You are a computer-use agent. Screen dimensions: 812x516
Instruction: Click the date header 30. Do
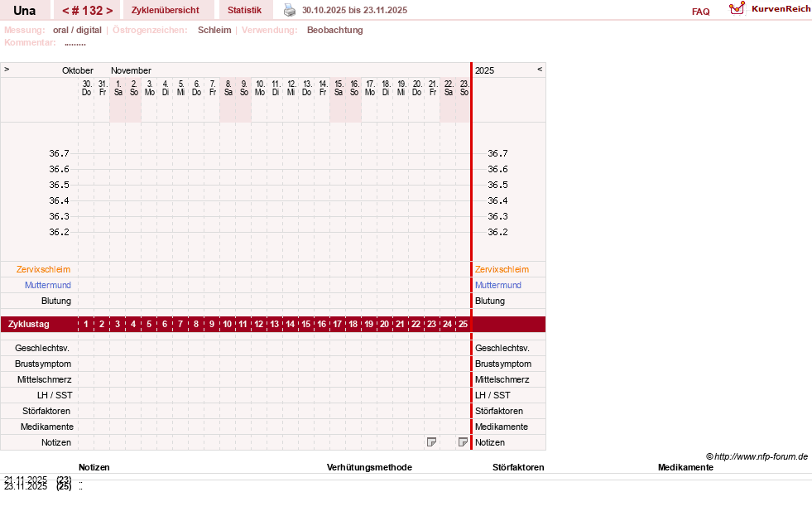tap(86, 88)
